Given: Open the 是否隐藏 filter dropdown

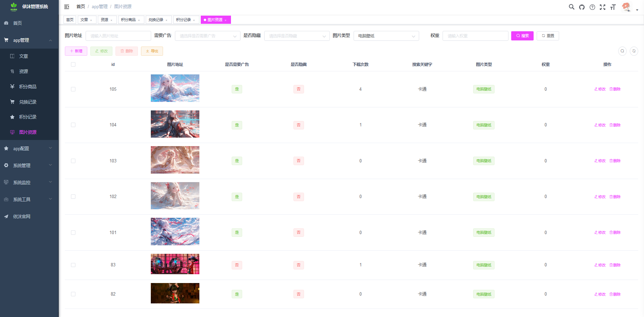Looking at the screenshot, I should 297,36.
